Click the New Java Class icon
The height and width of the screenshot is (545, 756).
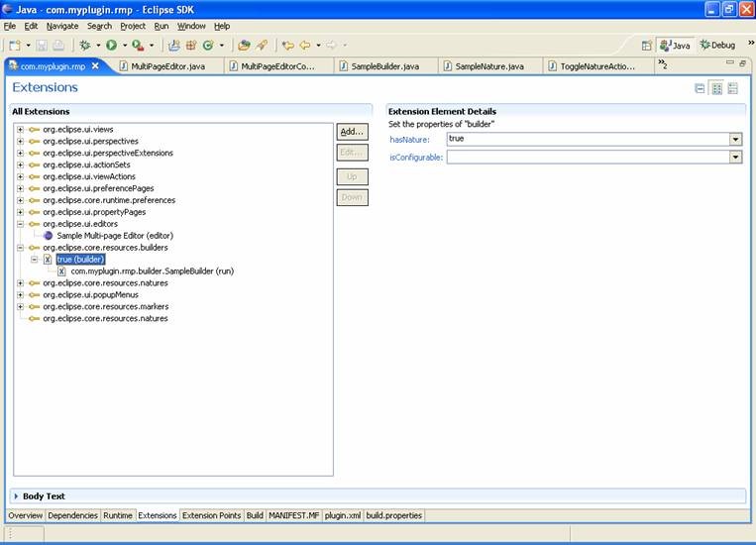click(208, 46)
